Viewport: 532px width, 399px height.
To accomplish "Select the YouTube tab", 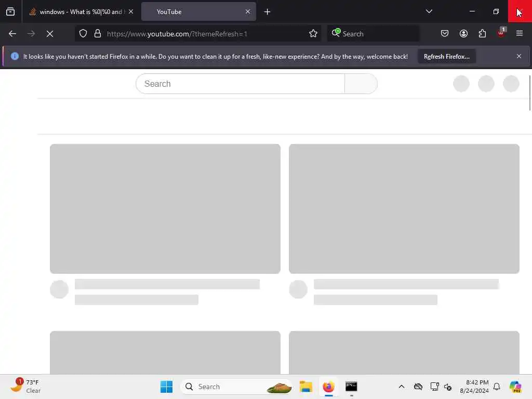I will 198,11.
